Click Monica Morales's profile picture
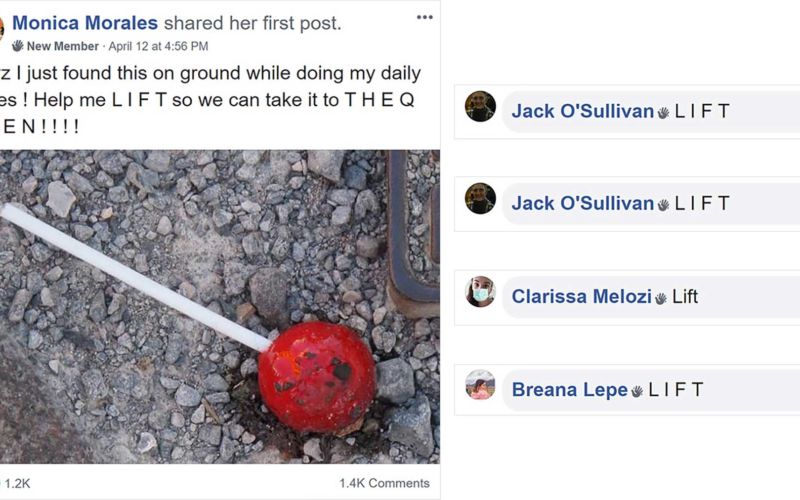800x500 pixels. click(x=2, y=28)
